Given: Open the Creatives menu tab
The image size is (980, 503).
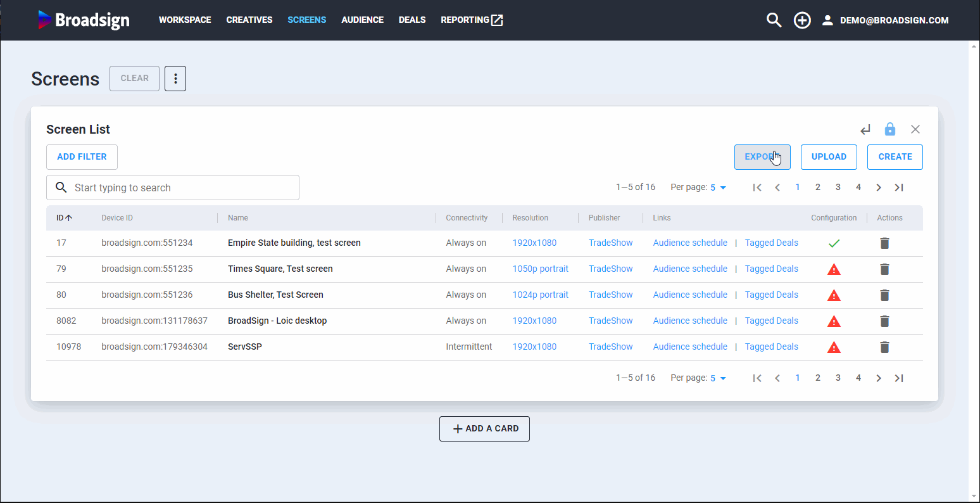Looking at the screenshot, I should [249, 20].
